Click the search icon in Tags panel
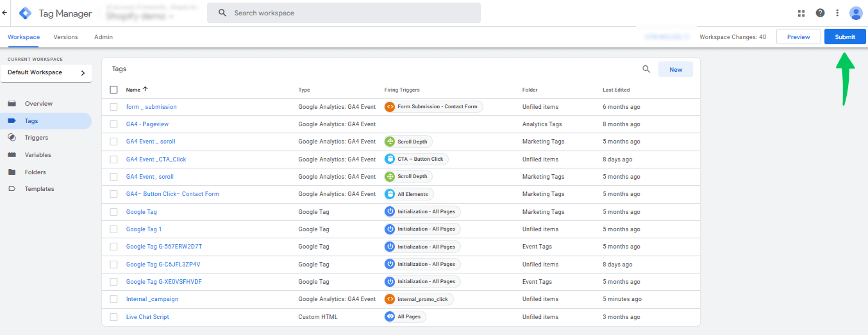Viewport: 868px width, 335px height. coord(646,69)
